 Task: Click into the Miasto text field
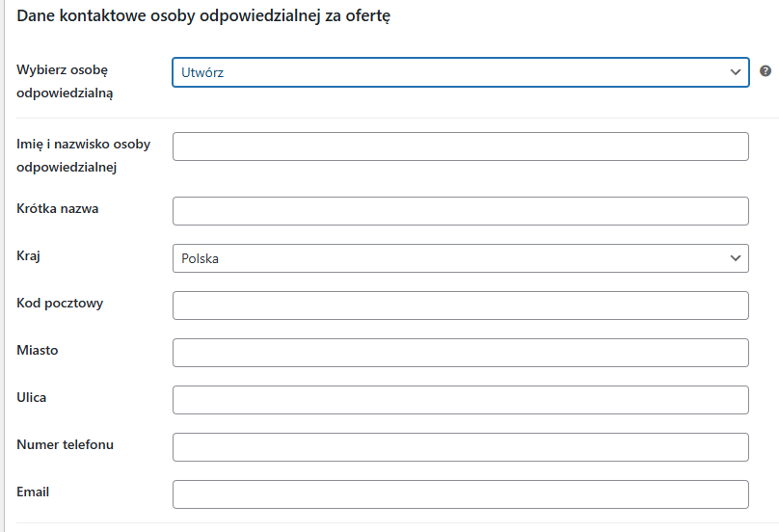(461, 353)
